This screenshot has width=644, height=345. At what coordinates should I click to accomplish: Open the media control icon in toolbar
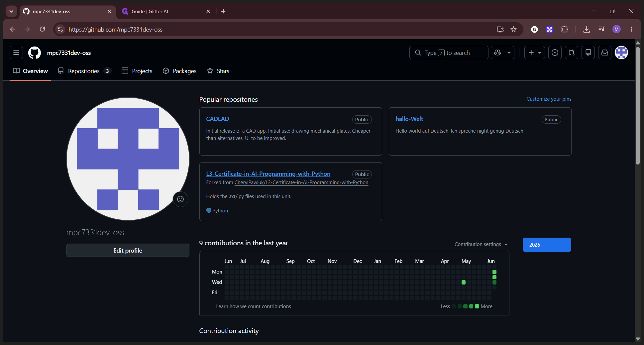pyautogui.click(x=602, y=29)
